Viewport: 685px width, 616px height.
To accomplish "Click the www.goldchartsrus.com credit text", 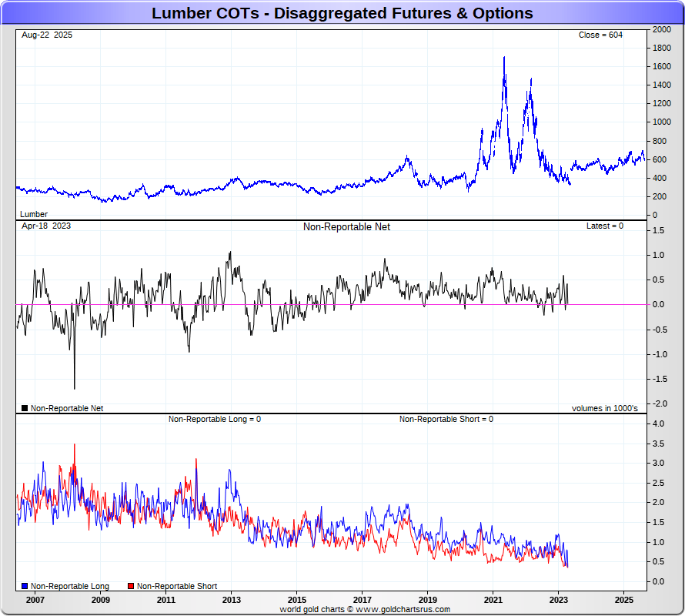I will click(x=403, y=609).
